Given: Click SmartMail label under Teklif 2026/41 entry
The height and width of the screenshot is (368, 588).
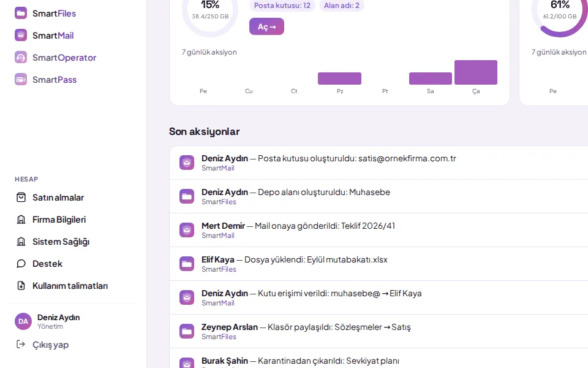Looking at the screenshot, I should (218, 236).
